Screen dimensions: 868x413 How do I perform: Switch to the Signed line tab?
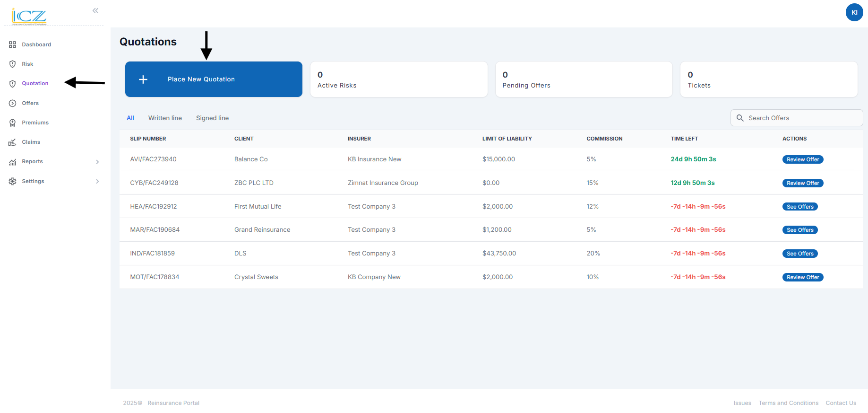coord(212,118)
